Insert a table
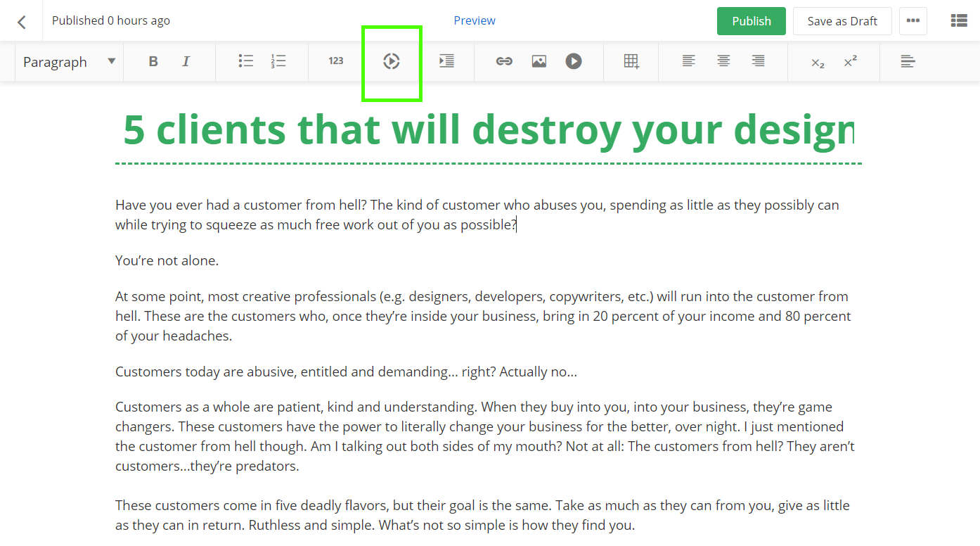 631,62
